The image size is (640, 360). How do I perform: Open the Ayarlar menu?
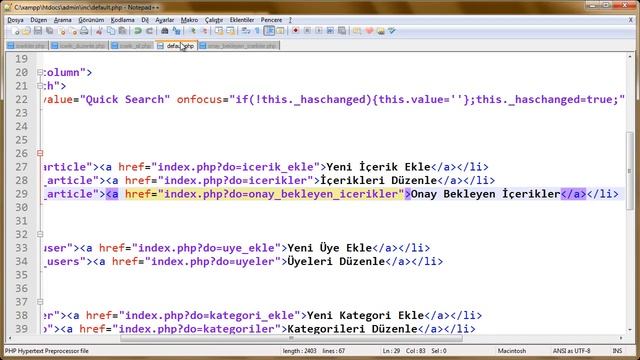click(164, 20)
